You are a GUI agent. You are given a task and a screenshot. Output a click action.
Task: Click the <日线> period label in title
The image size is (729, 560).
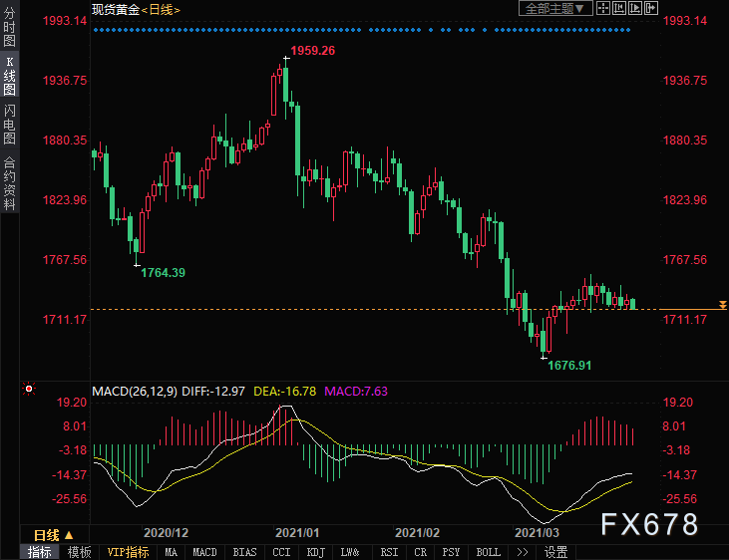[x=161, y=9]
